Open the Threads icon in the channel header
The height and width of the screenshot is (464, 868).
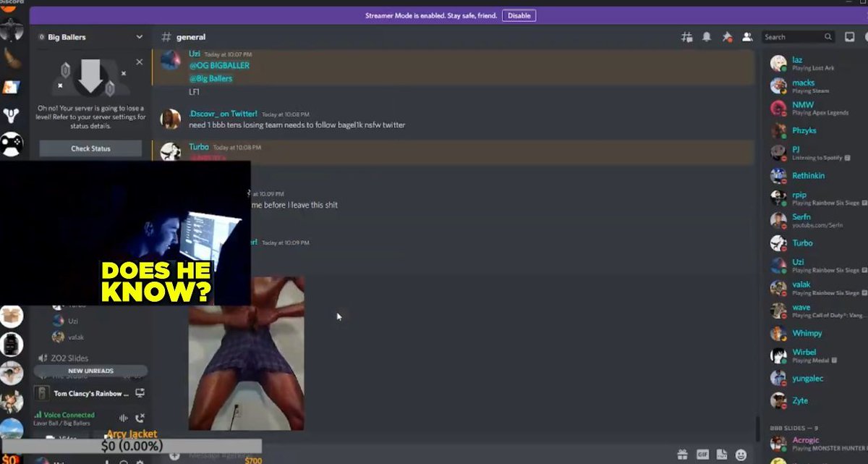click(686, 37)
